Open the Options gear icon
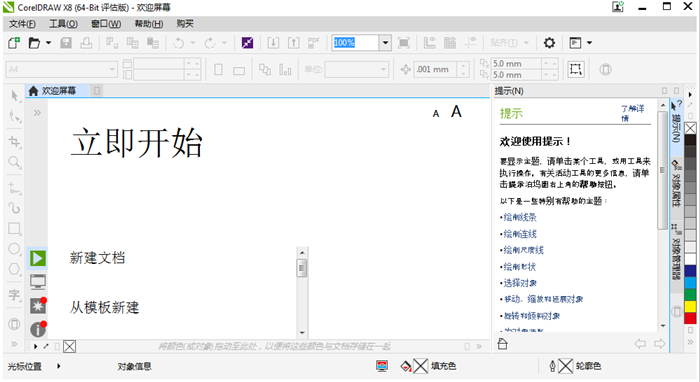The width and height of the screenshot is (700, 382). [549, 43]
